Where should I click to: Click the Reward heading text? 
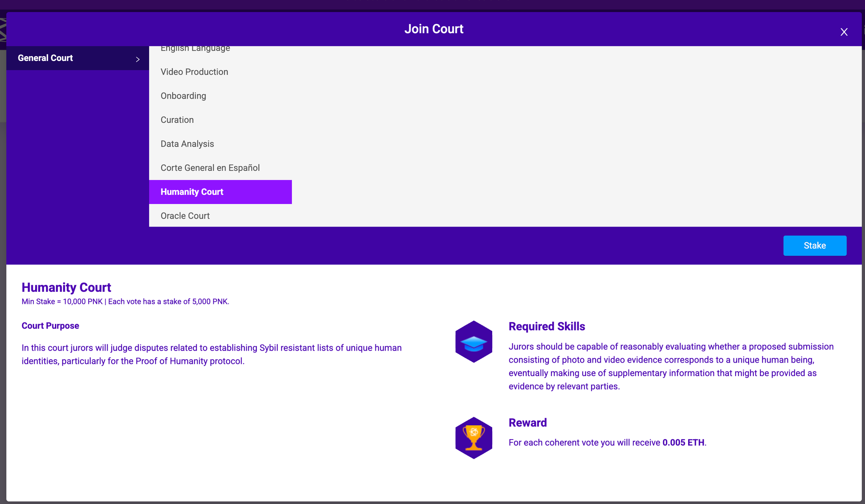(x=528, y=423)
